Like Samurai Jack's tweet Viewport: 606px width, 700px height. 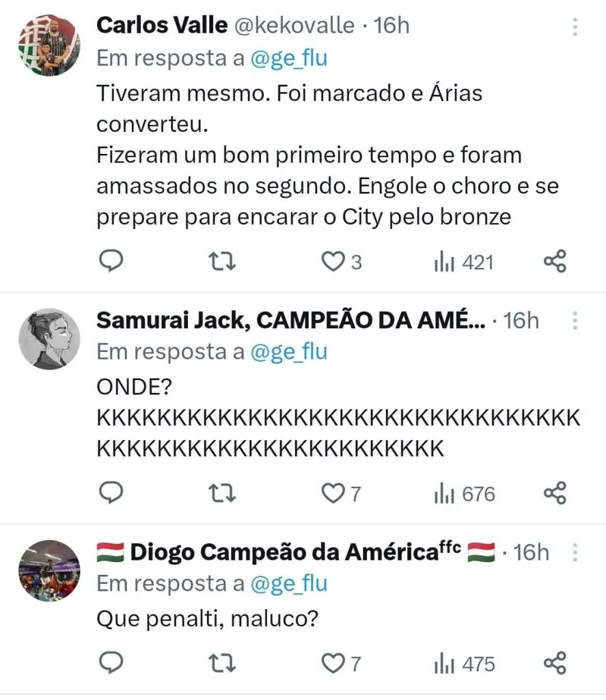point(333,493)
